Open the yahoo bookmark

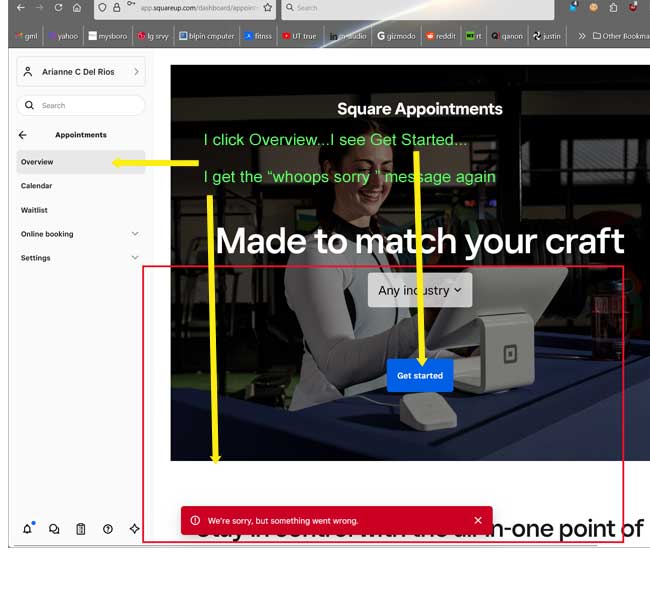coord(63,36)
